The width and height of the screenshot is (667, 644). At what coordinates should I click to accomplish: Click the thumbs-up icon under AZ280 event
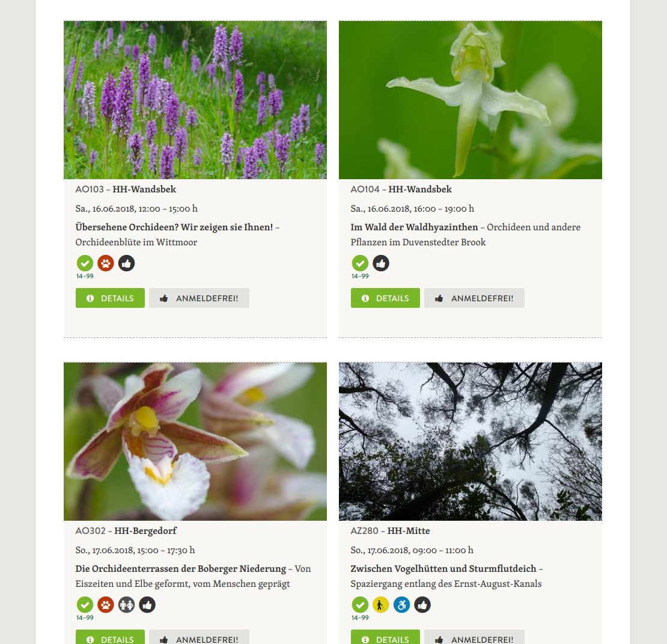422,604
